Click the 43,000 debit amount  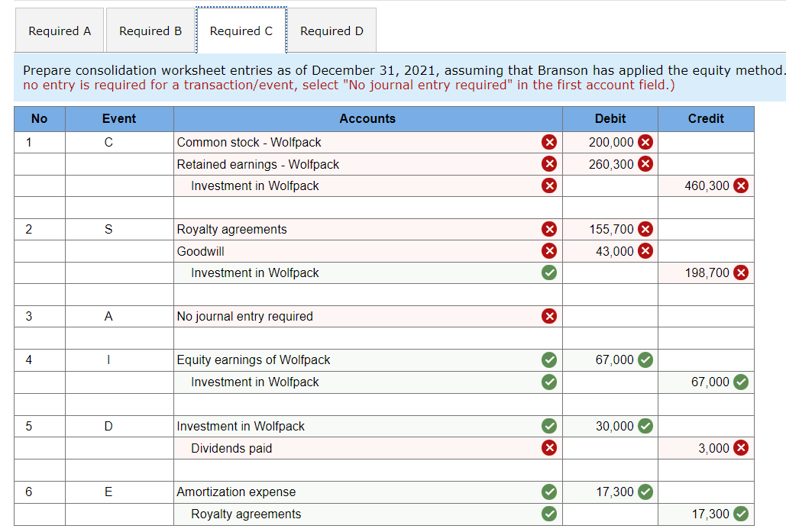point(615,251)
